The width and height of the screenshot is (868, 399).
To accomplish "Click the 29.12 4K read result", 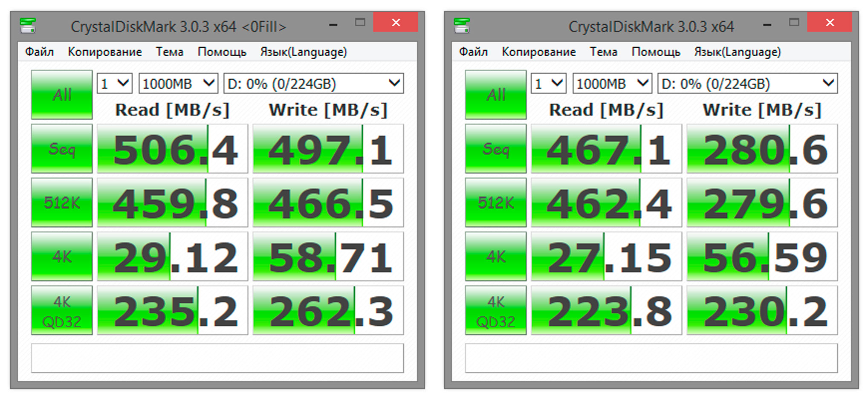I will 172,256.
